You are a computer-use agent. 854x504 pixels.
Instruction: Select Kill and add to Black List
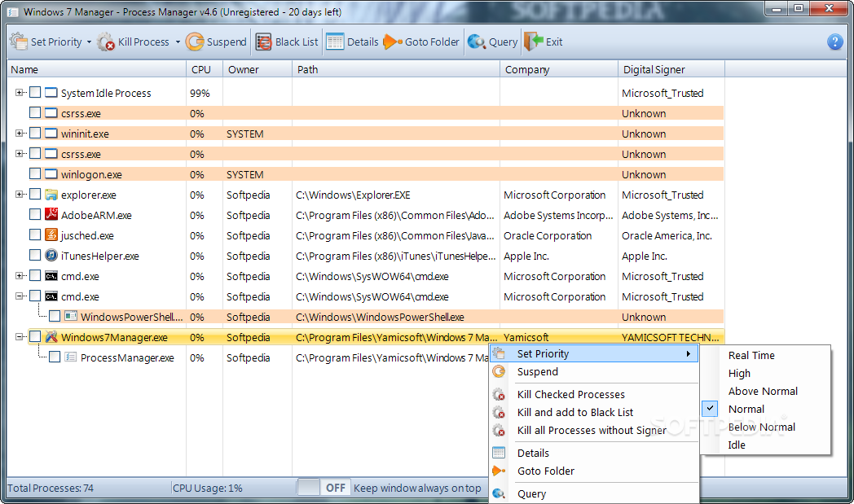[x=575, y=413]
